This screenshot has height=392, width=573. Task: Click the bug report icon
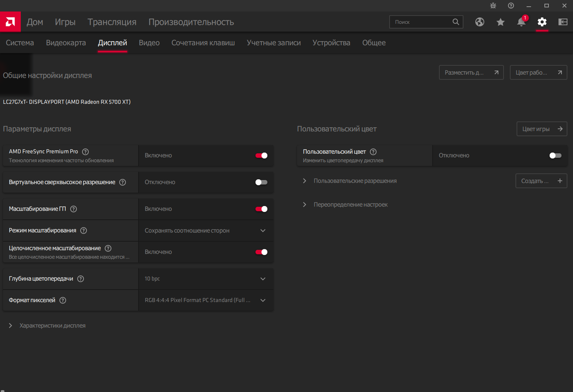point(493,6)
